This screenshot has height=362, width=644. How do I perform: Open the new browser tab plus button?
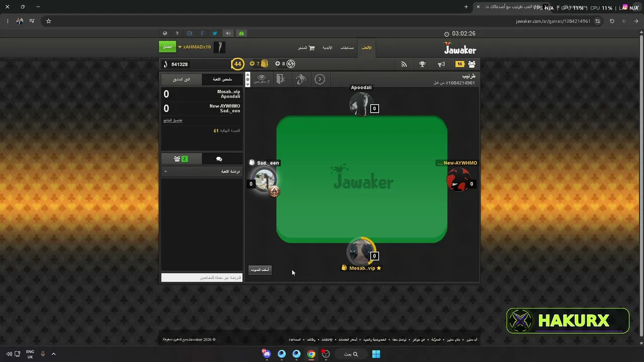[466, 7]
